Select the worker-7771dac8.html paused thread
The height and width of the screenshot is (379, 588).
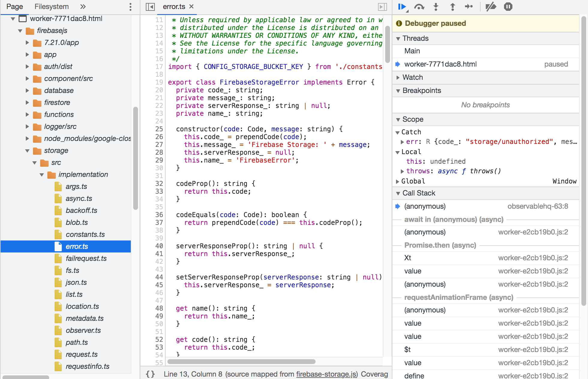pos(485,64)
